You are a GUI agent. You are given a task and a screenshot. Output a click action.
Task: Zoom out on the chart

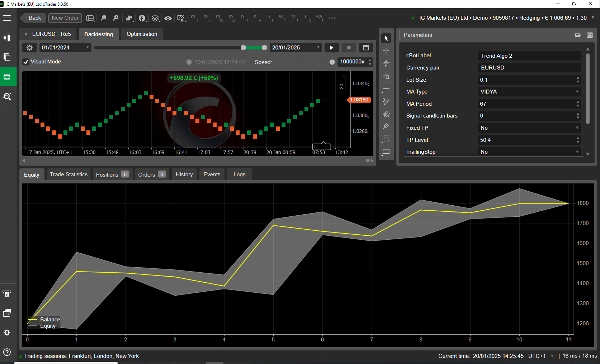click(x=115, y=18)
